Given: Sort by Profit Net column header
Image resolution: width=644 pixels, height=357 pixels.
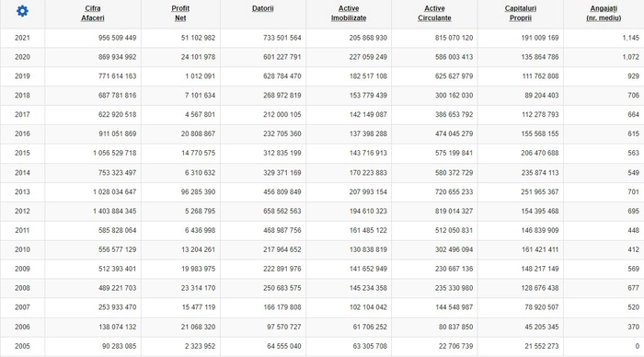Looking at the screenshot, I should (180, 13).
